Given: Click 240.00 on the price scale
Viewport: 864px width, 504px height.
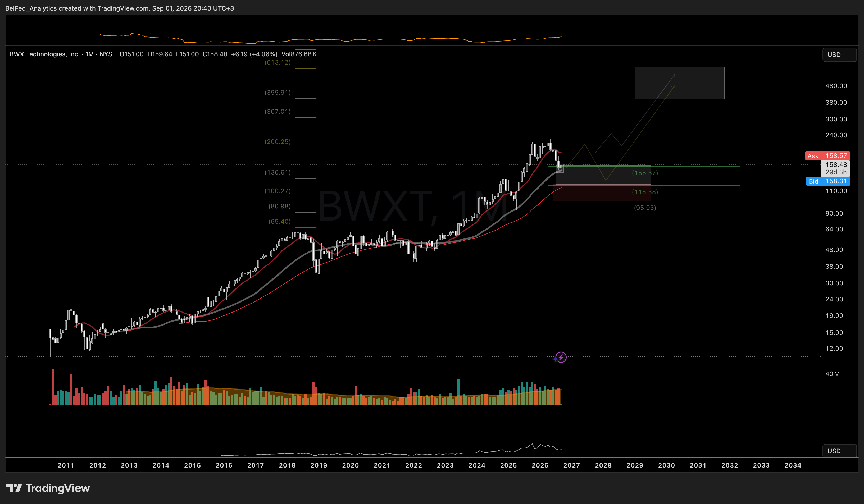Looking at the screenshot, I should click(x=836, y=135).
